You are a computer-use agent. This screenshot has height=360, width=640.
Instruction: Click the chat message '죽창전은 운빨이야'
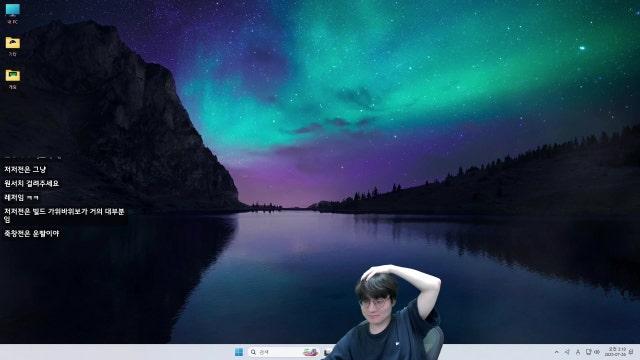pos(31,233)
